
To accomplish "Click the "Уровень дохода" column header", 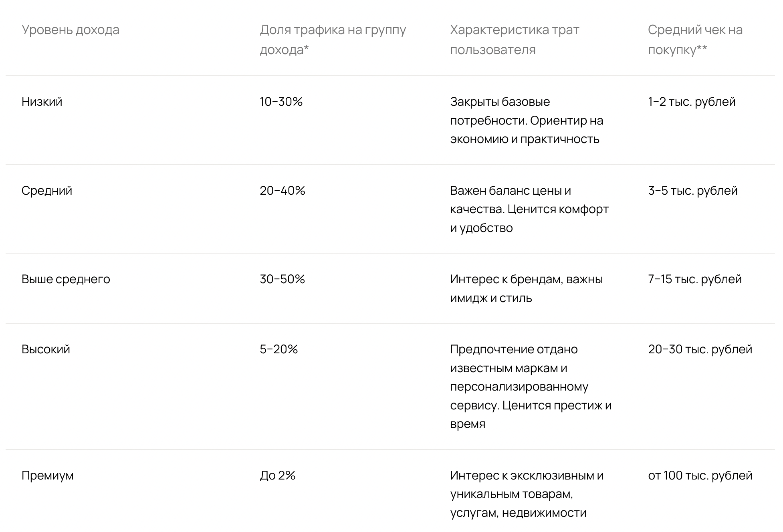I will pyautogui.click(x=70, y=30).
